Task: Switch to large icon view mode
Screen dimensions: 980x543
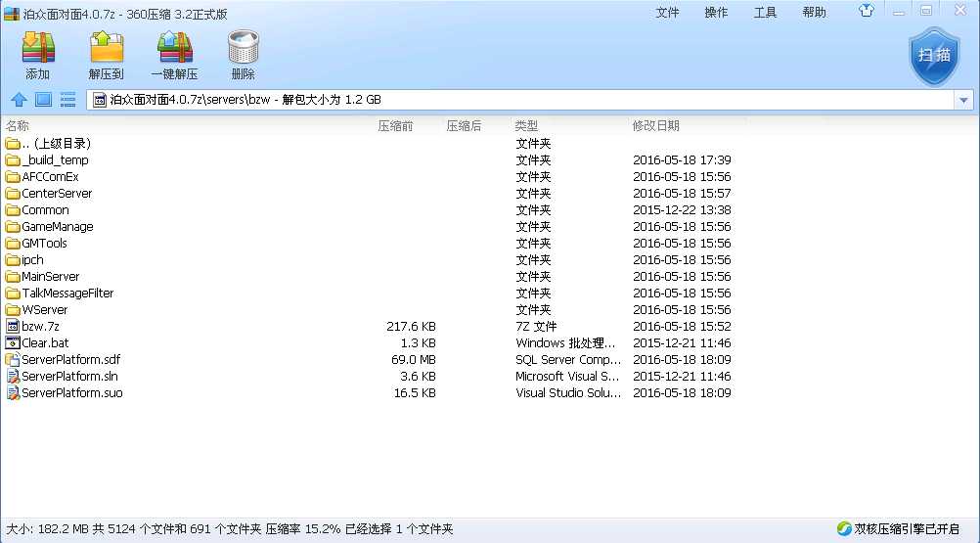Action: [43, 100]
